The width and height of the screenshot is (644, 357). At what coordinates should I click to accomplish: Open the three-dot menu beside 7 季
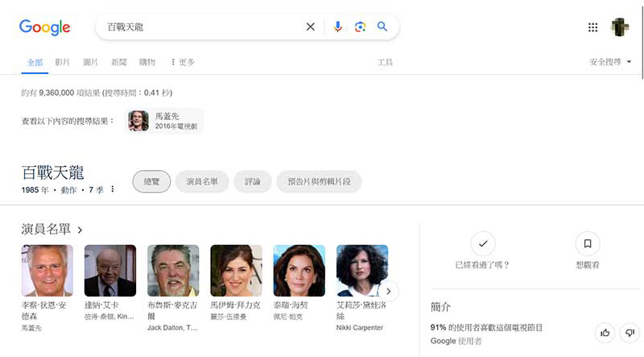(112, 189)
